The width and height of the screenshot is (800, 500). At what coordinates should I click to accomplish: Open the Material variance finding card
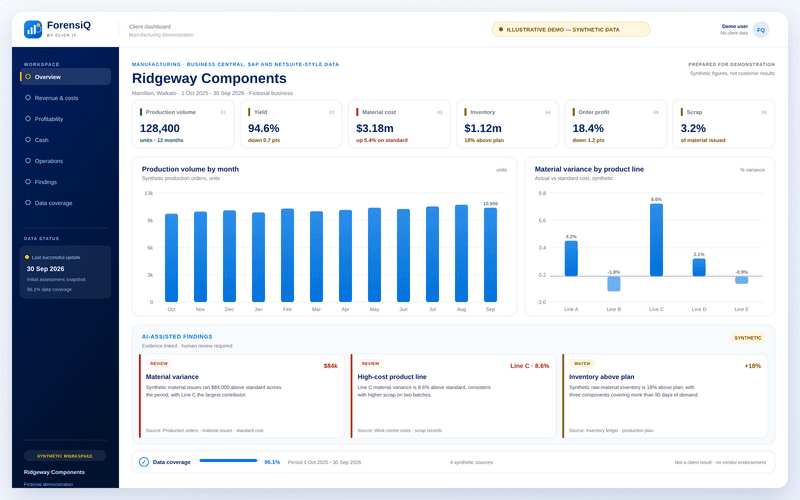242,396
